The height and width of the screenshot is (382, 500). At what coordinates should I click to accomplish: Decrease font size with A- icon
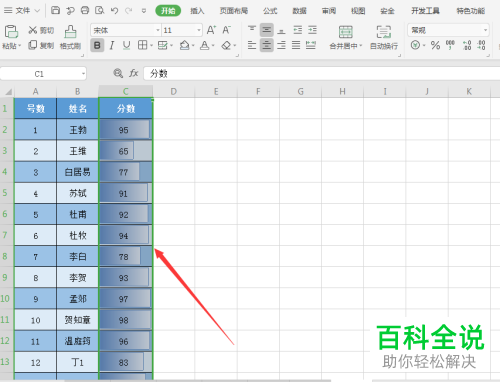[x=226, y=30]
